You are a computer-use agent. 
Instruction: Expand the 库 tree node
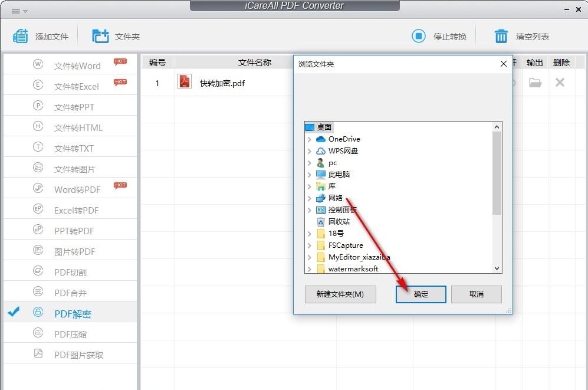tap(310, 186)
